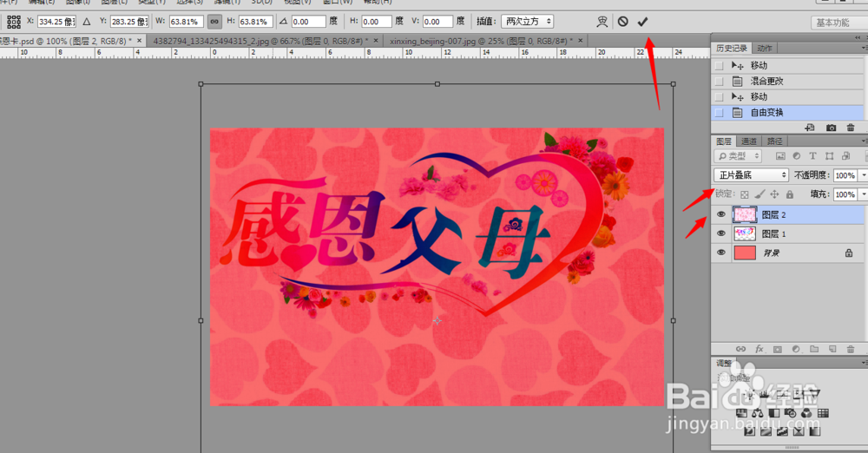868x453 pixels.
Task: Open the interpolation 两次立方 dropdown
Action: pyautogui.click(x=527, y=22)
